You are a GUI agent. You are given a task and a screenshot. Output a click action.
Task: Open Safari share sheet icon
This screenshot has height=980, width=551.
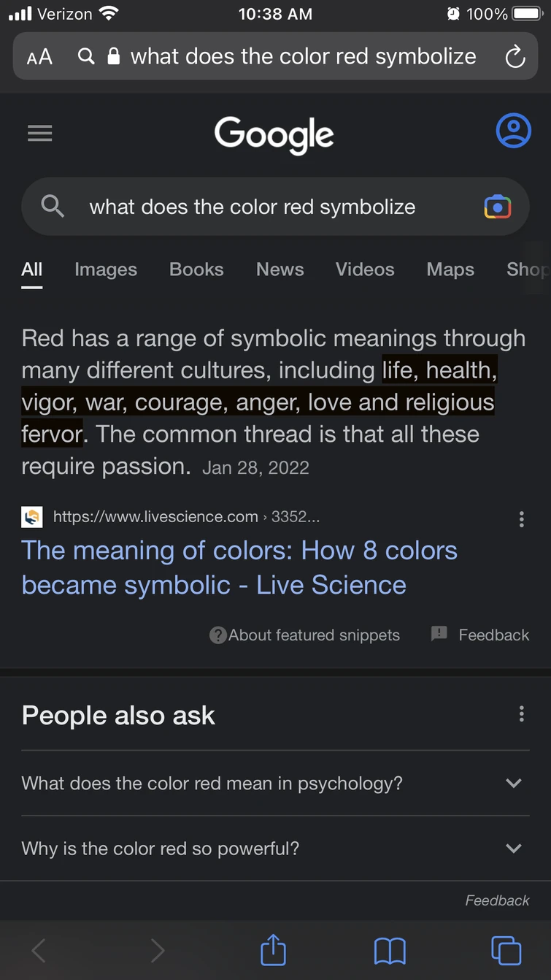point(273,950)
